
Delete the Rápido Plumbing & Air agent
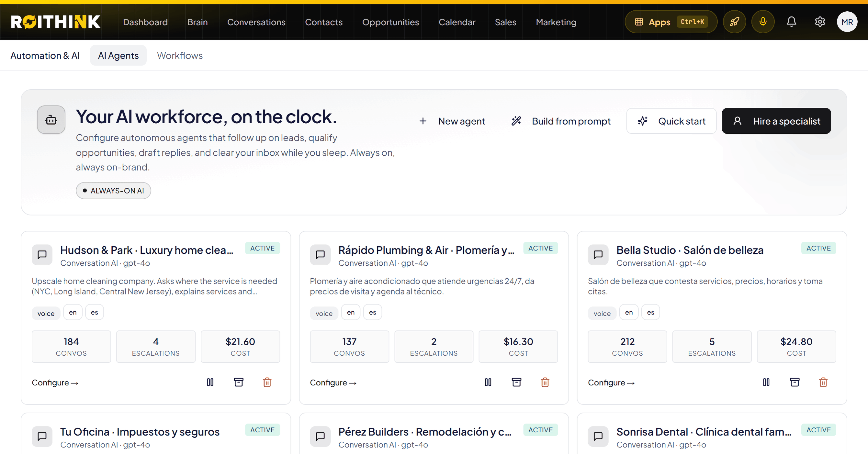(x=545, y=382)
